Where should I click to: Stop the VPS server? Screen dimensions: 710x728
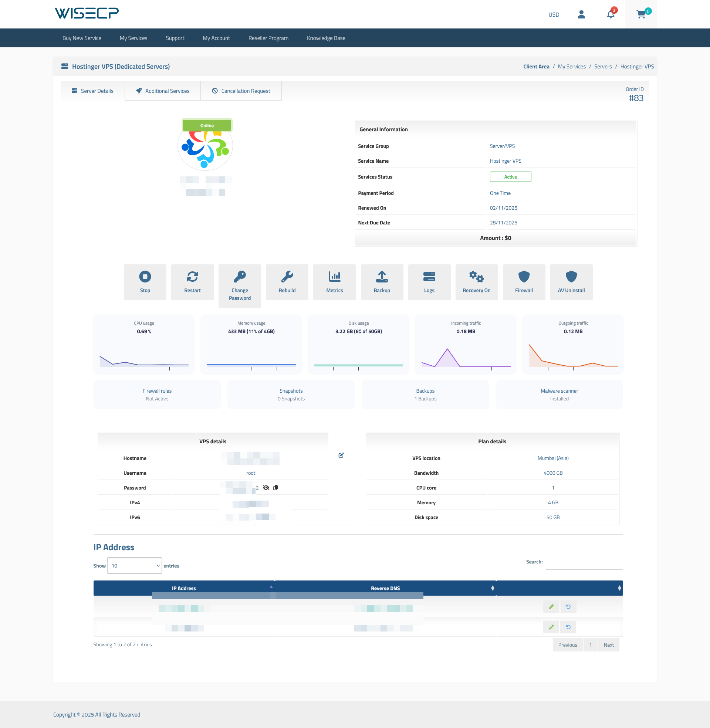pos(145,282)
